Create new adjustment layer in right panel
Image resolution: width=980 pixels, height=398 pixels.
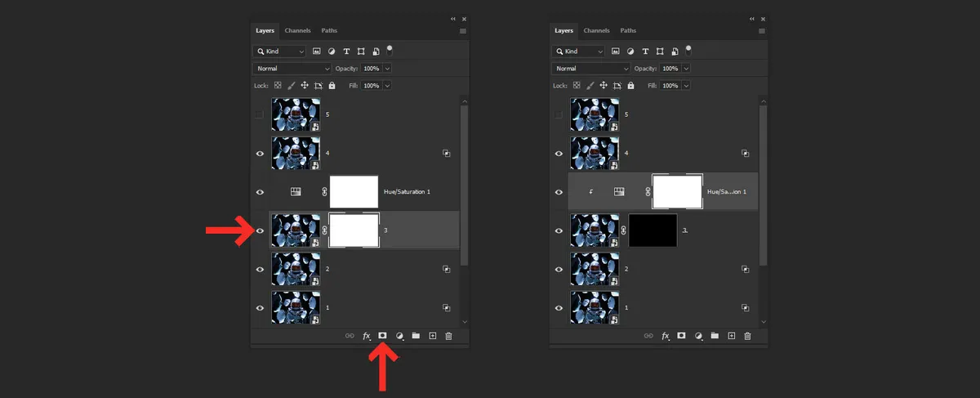(x=698, y=336)
